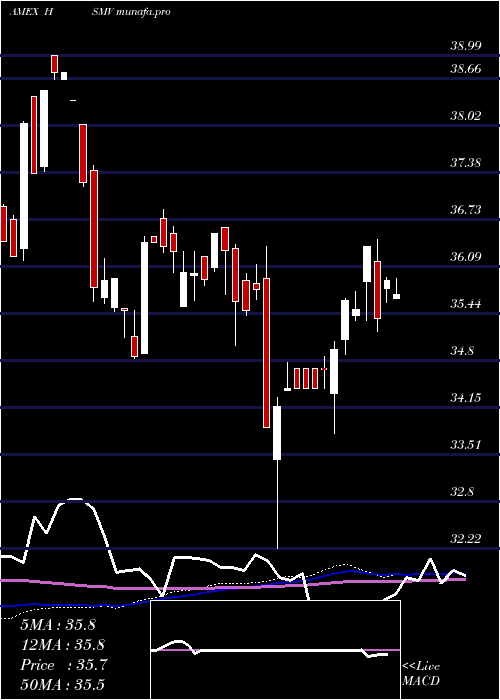Screen dimensions: 500x700
Task: Click the 32.8 price level label
Action: pyautogui.click(x=463, y=492)
